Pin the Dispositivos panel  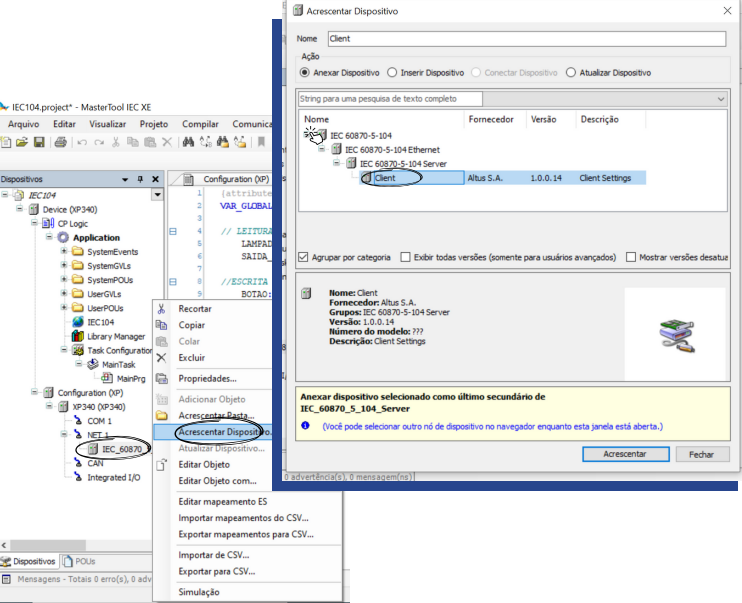(x=140, y=179)
